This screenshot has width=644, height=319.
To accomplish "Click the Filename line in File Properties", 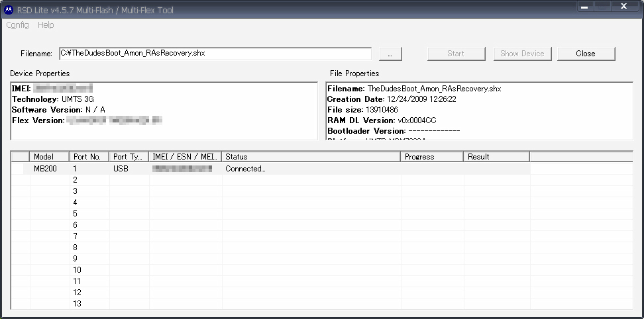I will [x=414, y=89].
